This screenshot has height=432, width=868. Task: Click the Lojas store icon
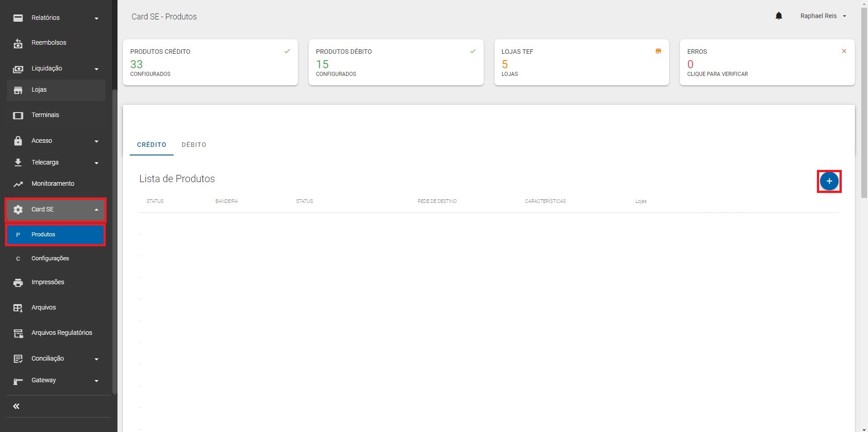[18, 90]
